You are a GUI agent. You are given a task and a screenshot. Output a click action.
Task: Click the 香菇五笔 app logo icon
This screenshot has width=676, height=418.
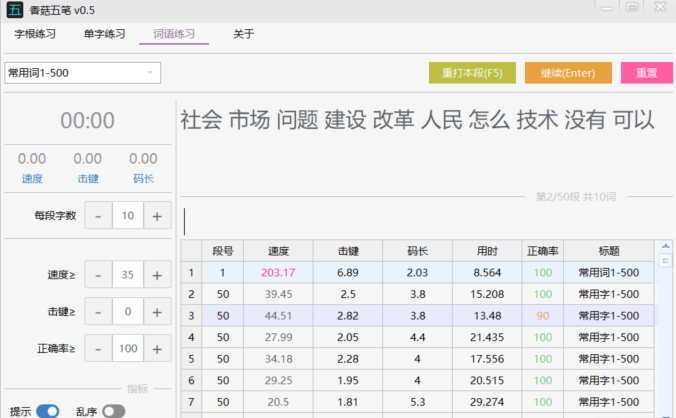(15, 9)
